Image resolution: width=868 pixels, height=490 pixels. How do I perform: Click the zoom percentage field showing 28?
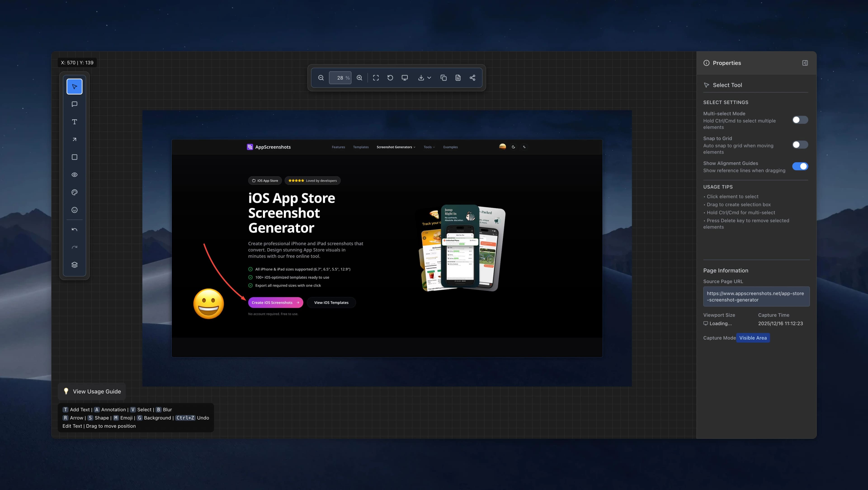pyautogui.click(x=340, y=78)
